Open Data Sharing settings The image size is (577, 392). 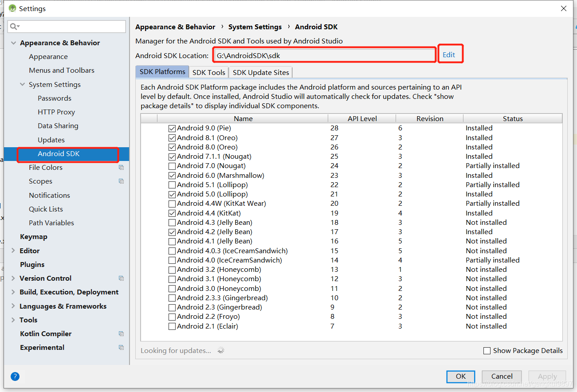pos(58,126)
